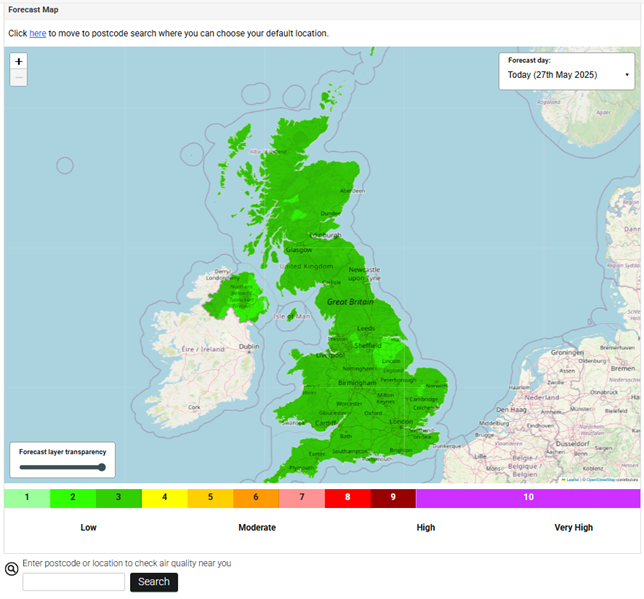The width and height of the screenshot is (644, 599).
Task: Click Aberdeen on the map
Action: 352,191
